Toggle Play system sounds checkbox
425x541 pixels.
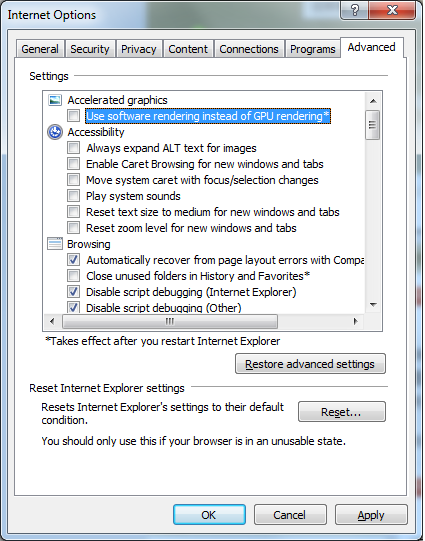(73, 196)
